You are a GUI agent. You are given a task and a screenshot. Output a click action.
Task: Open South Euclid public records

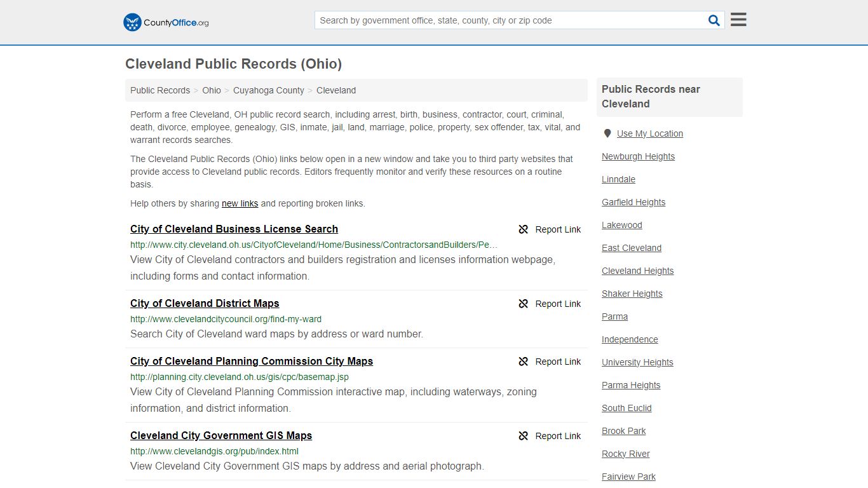(627, 408)
